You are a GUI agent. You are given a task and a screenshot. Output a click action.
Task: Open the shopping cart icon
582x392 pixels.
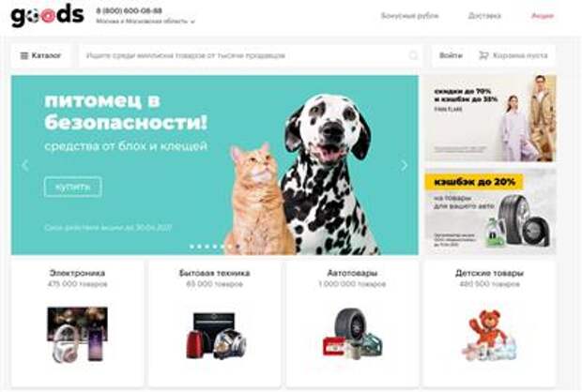[483, 55]
